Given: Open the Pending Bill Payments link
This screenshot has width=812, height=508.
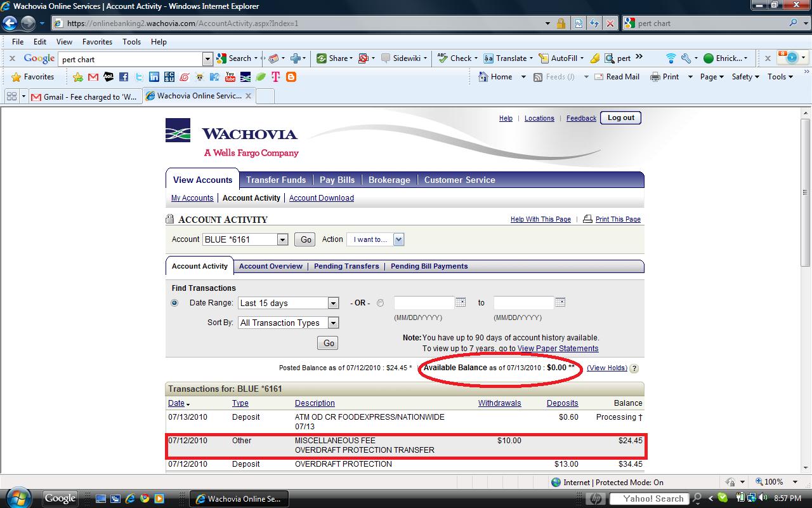Looking at the screenshot, I should (429, 266).
